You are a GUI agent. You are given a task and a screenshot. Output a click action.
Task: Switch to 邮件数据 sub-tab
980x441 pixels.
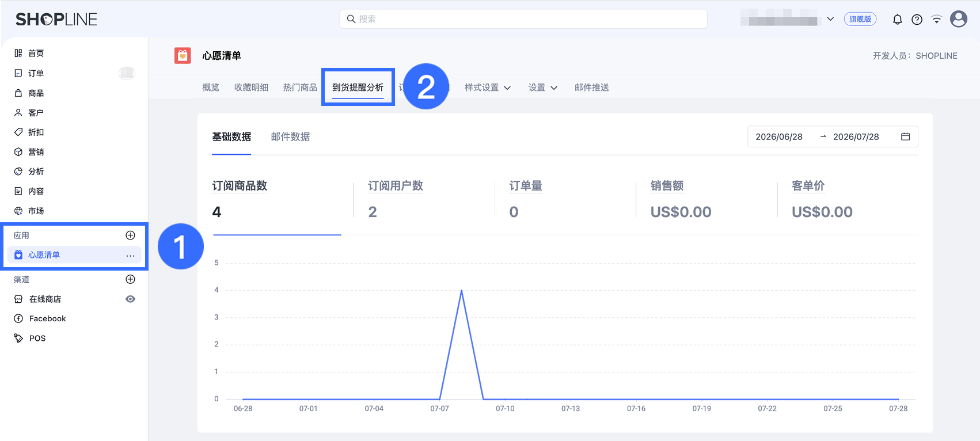[290, 137]
